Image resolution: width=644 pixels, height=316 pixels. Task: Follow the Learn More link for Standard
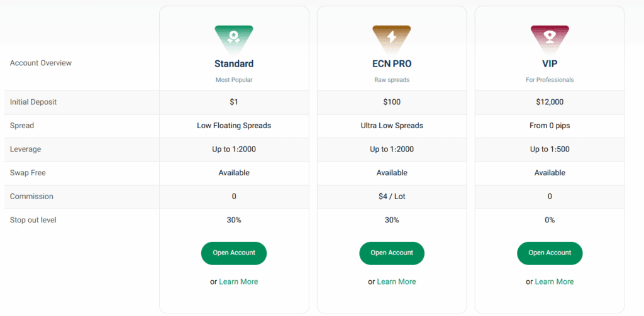coord(238,282)
